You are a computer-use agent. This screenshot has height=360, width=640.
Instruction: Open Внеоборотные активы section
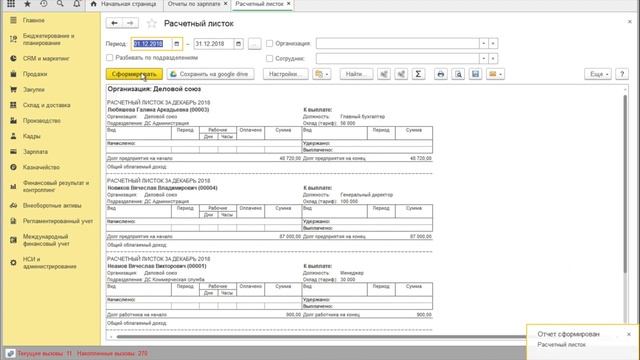(52, 205)
